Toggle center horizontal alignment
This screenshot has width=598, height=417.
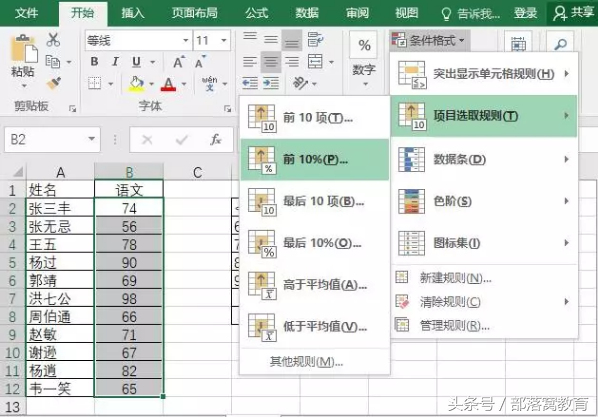271,61
